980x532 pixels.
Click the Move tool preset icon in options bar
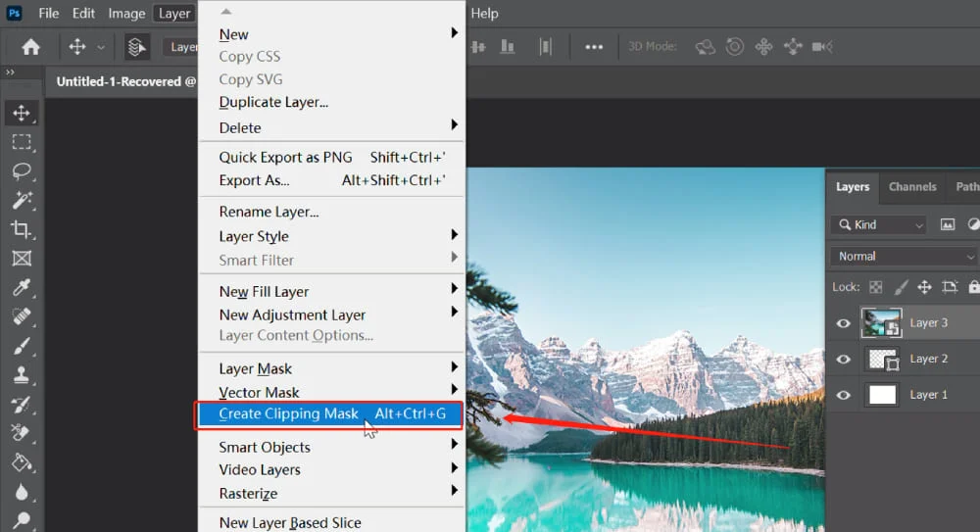tap(76, 47)
